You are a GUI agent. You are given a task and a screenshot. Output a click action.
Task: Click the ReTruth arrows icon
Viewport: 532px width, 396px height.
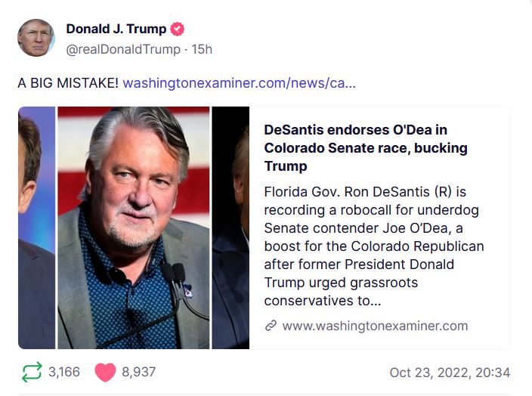(31, 372)
